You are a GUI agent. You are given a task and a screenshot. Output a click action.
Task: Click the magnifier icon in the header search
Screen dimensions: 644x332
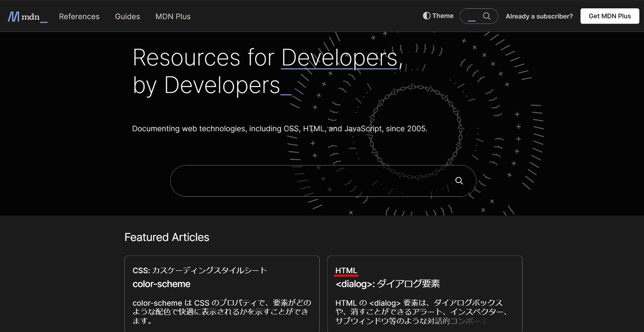click(487, 16)
